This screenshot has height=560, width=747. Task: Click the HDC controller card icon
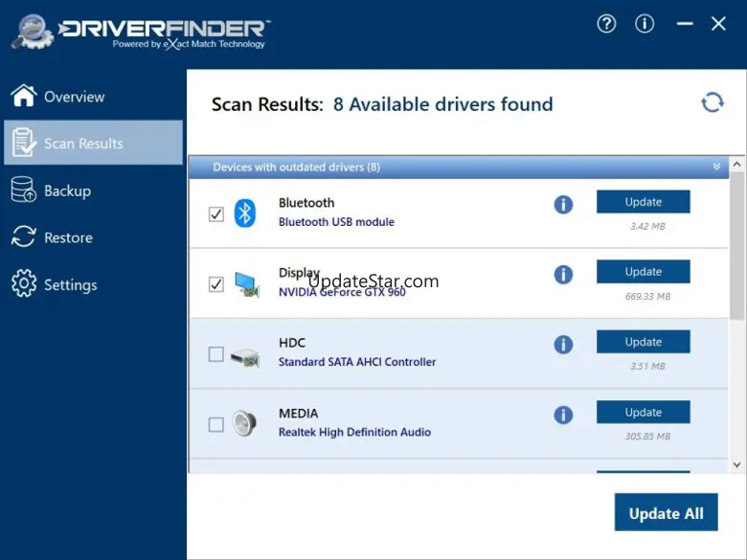tap(245, 357)
